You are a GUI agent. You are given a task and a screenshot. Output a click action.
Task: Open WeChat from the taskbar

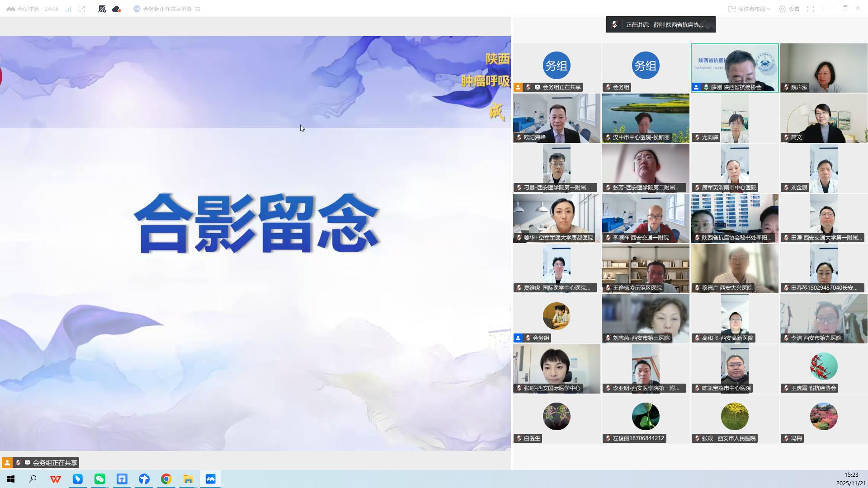click(99, 479)
